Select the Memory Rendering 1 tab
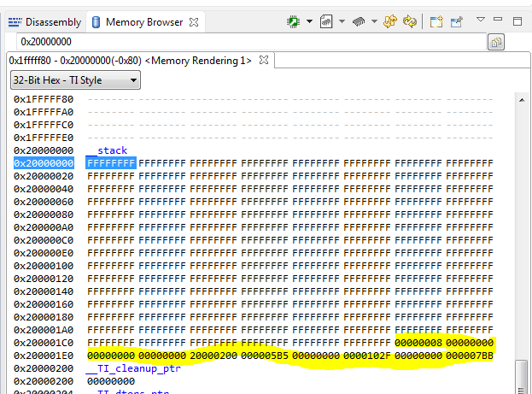 pos(131,61)
